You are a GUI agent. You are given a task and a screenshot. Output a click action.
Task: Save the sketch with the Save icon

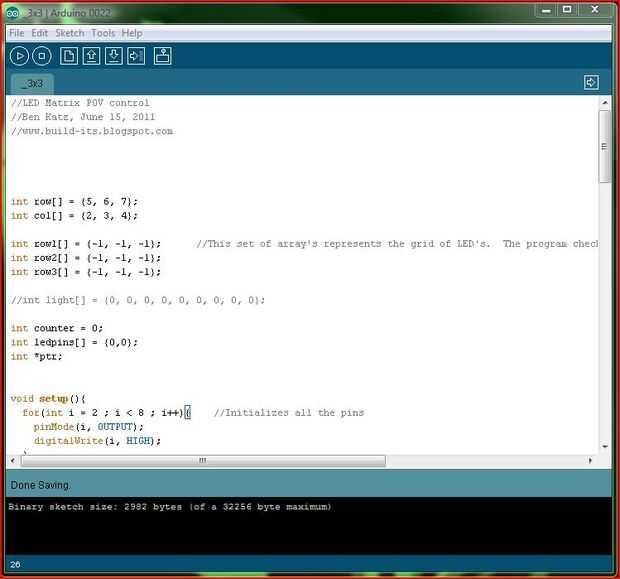click(x=114, y=56)
